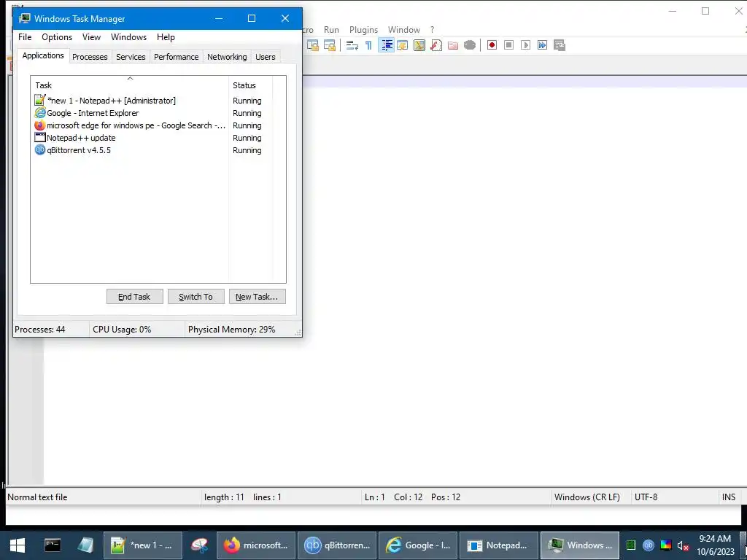Image resolution: width=747 pixels, height=560 pixels.
Task: Open Define Your Language icon in Notepad++
Action: pyautogui.click(x=403, y=45)
